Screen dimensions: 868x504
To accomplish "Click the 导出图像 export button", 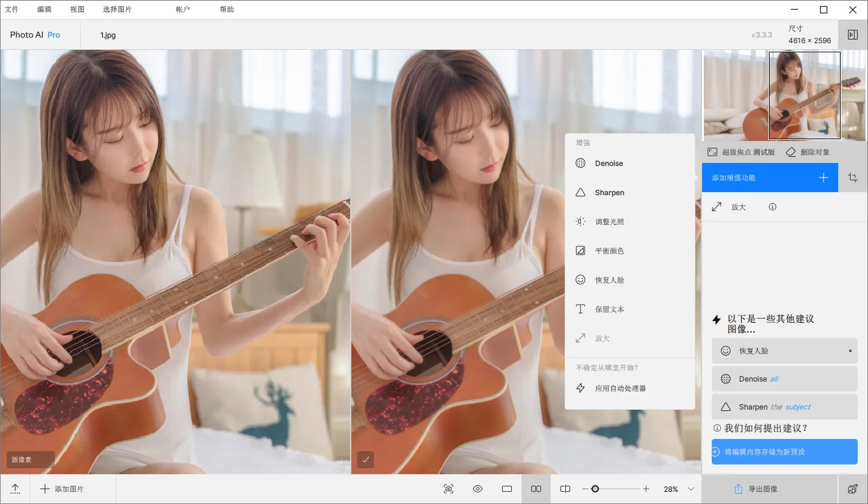I will point(755,489).
